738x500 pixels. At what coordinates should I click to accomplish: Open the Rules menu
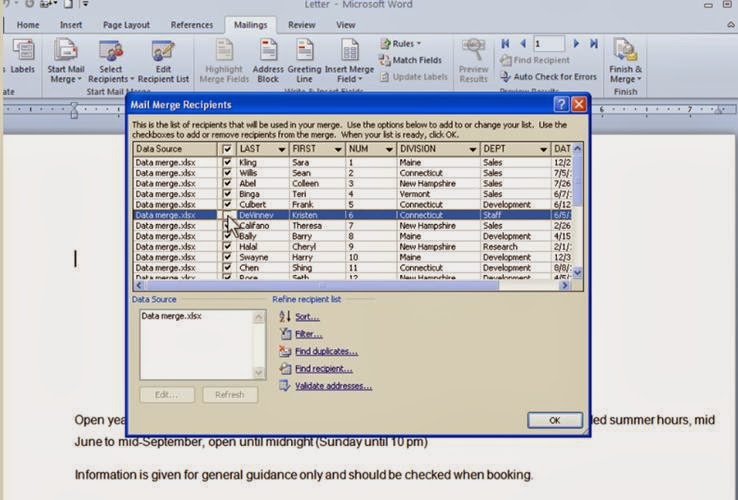point(401,44)
